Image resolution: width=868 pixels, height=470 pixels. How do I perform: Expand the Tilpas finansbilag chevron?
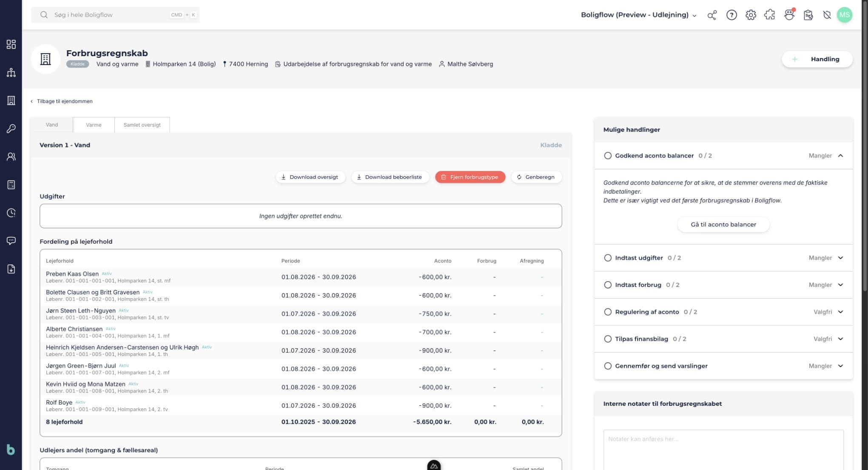tap(841, 339)
